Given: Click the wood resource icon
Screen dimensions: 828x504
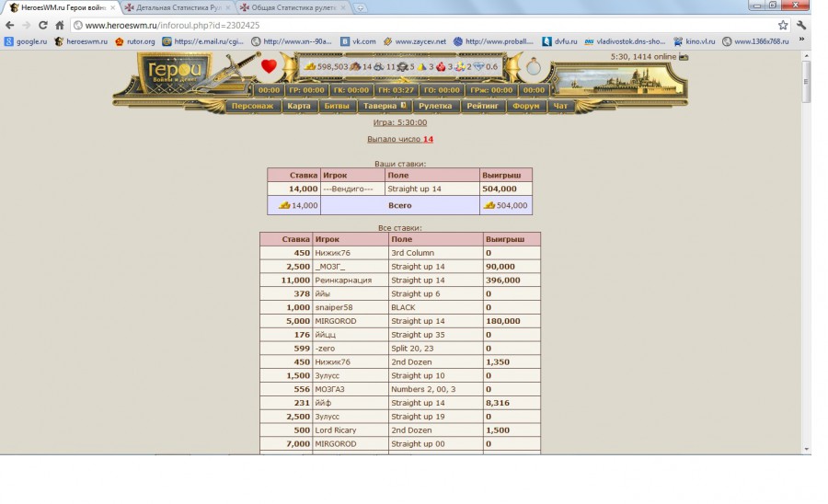Looking at the screenshot, I should pyautogui.click(x=355, y=66).
